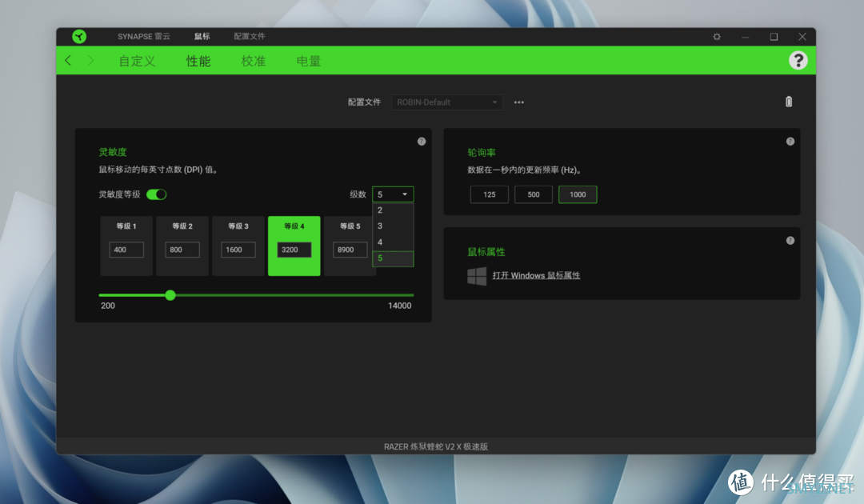Choose 4 stages from the dropdown list
This screenshot has width=864, height=504.
tap(393, 242)
